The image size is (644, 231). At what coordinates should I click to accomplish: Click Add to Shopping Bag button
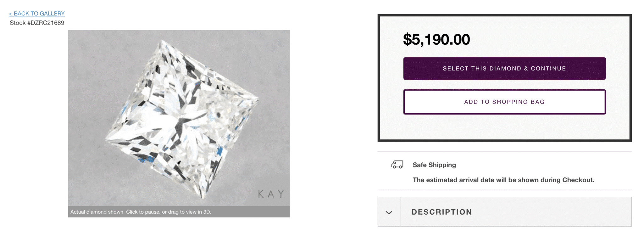pyautogui.click(x=504, y=102)
